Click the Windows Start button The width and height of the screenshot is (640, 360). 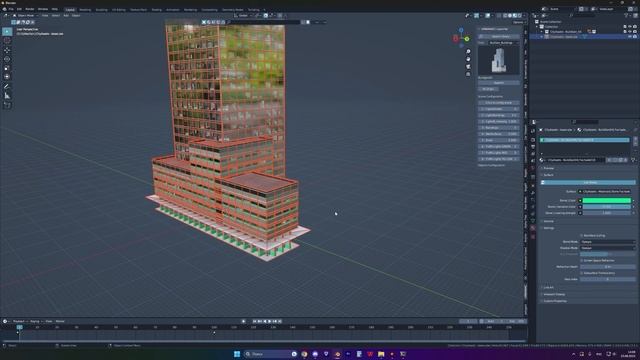click(237, 354)
